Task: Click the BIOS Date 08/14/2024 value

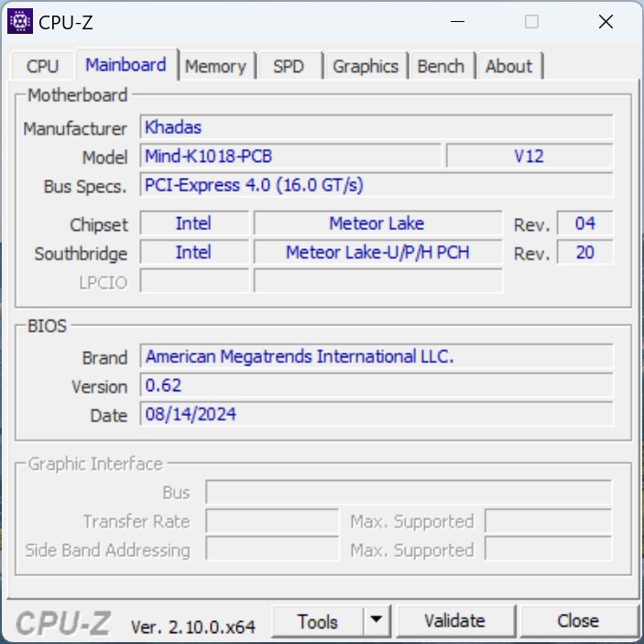Action: tap(377, 413)
